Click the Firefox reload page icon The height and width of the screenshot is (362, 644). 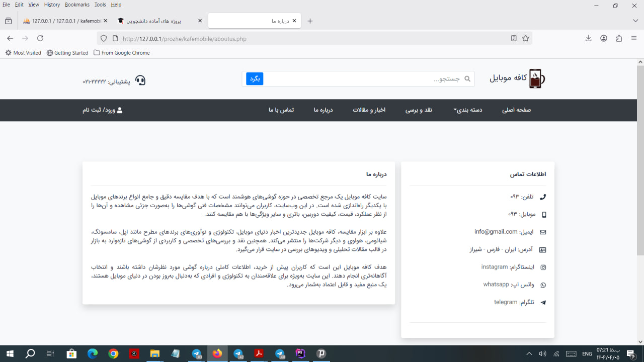click(40, 38)
